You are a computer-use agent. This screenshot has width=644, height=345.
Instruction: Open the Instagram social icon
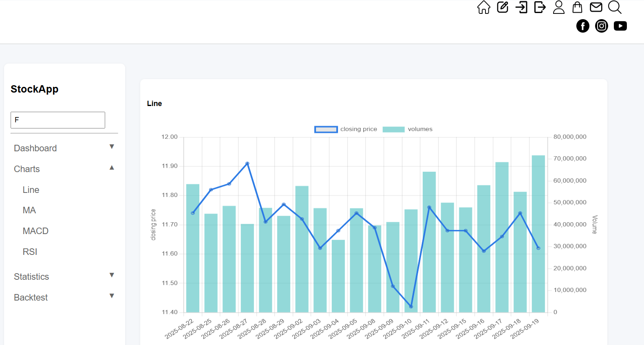click(602, 26)
